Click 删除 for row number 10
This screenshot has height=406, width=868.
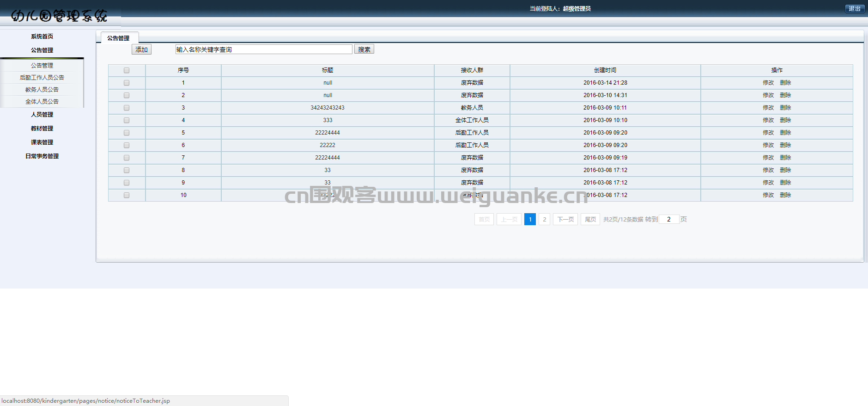pos(785,195)
